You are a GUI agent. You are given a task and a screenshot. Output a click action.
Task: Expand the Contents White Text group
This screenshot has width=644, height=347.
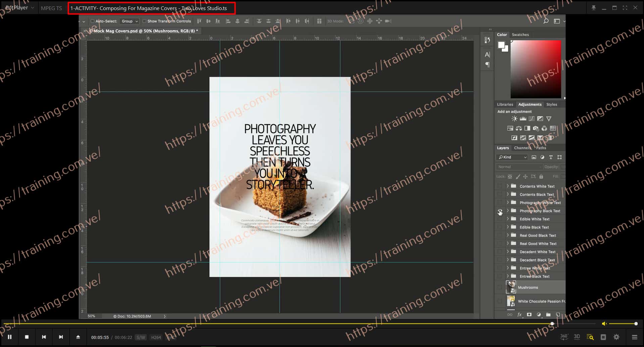(507, 186)
